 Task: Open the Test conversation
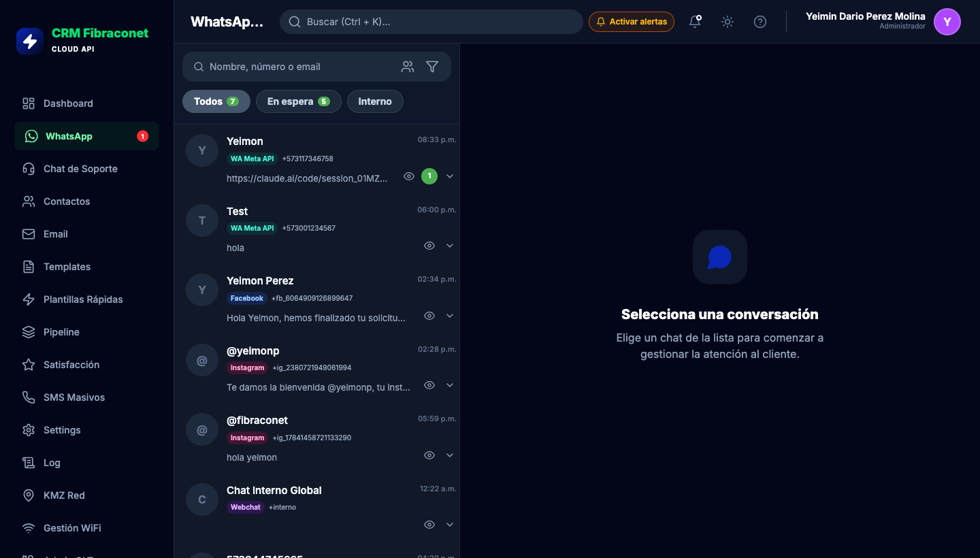(x=316, y=229)
